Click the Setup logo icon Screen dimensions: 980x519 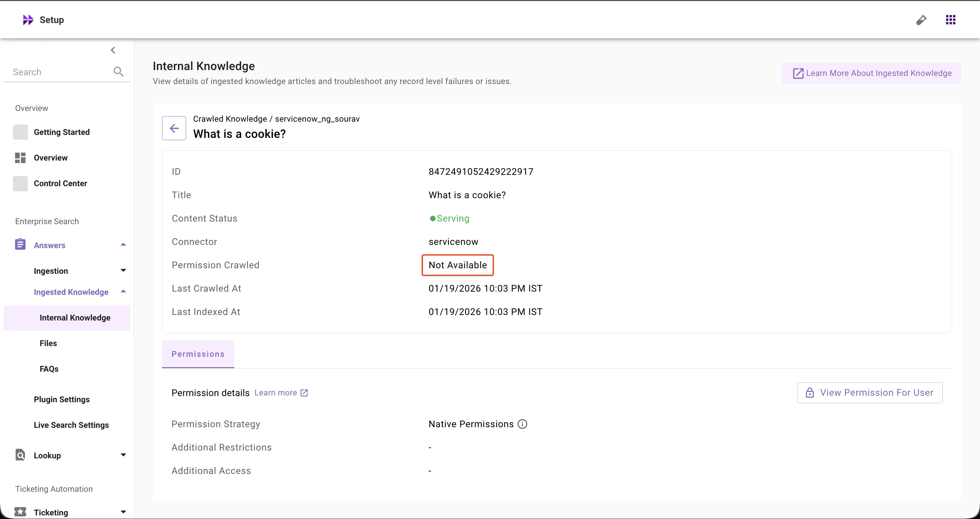coord(28,20)
